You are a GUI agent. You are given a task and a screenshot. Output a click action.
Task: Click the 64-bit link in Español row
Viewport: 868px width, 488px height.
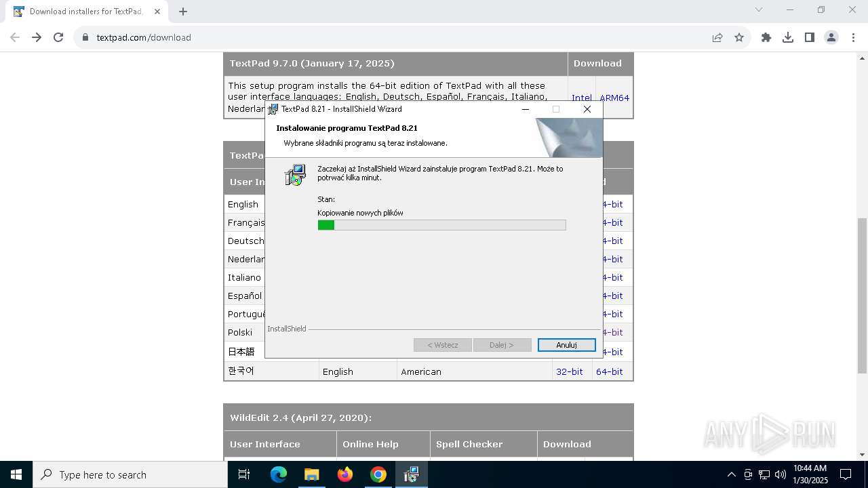pyautogui.click(x=612, y=296)
